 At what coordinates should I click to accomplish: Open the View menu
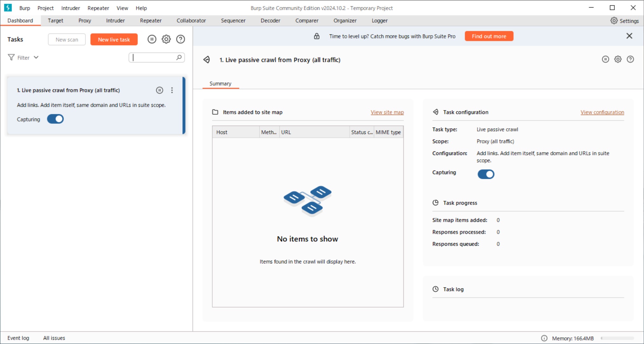coord(122,8)
